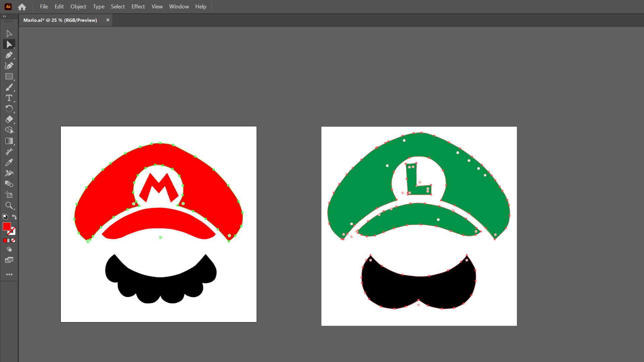Swap fill and stroke colors
Image resolution: width=644 pixels, height=362 pixels.
click(14, 217)
